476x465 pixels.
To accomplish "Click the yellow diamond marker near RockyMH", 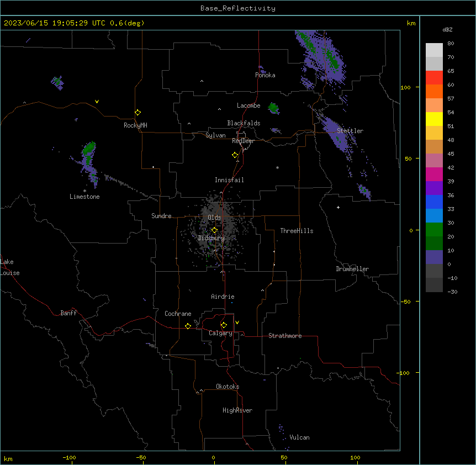I will point(137,113).
